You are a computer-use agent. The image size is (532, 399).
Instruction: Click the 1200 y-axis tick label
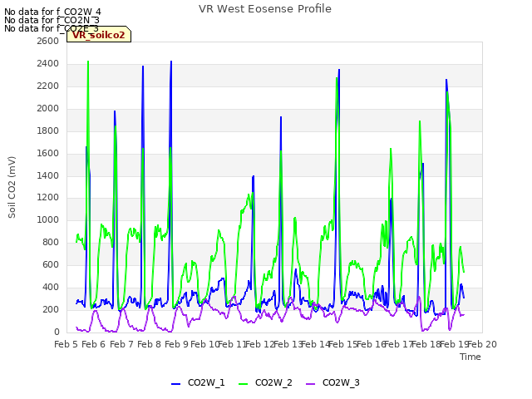click(48, 198)
